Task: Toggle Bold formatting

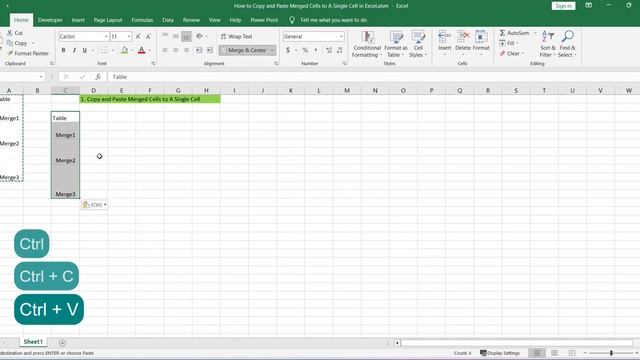Action: tap(63, 50)
